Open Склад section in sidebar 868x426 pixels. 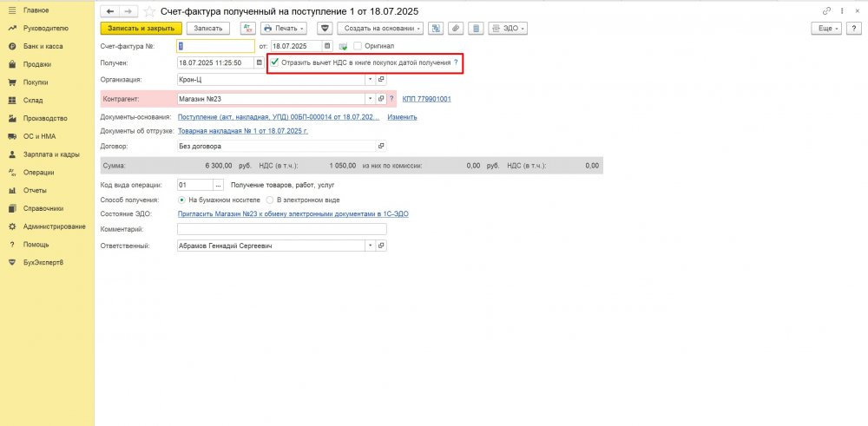pos(33,100)
